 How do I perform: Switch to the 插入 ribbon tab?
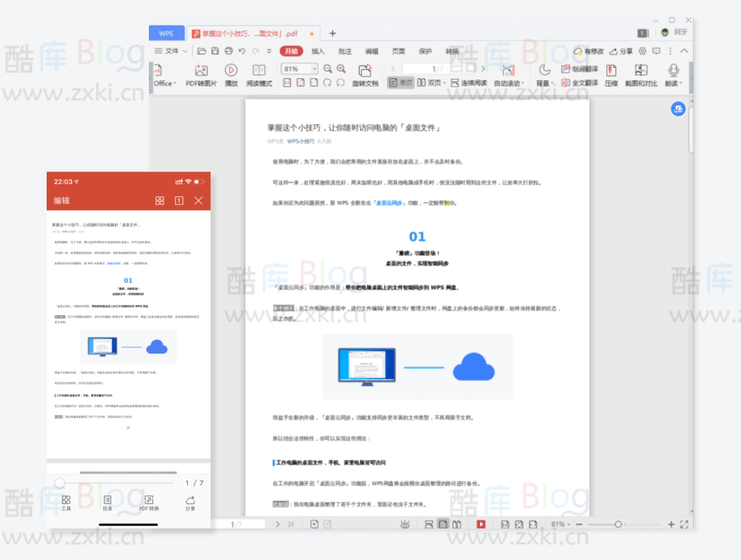coord(318,51)
